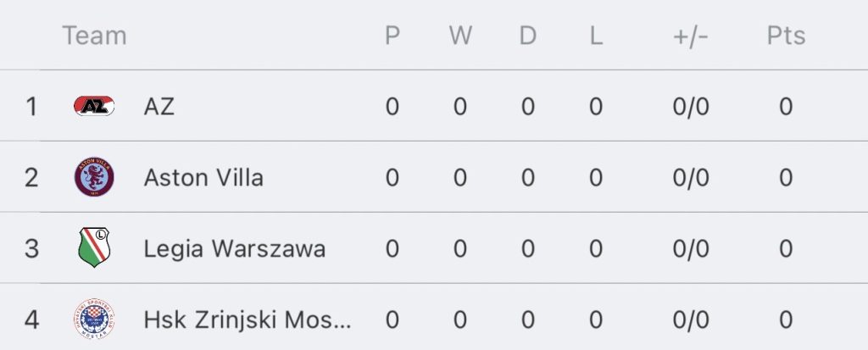Screen dimensions: 868x350
Task: Click Aston Villa's 0/0 goal difference
Action: coord(690,178)
